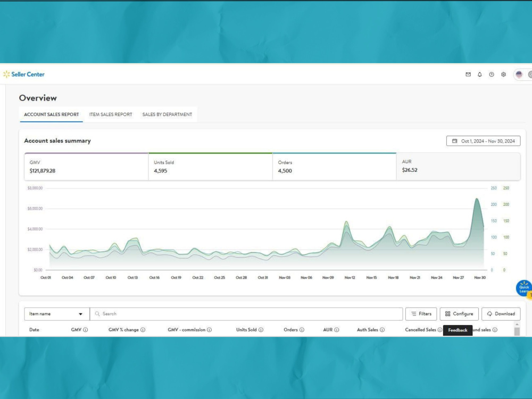This screenshot has height=399, width=532.
Task: Click info icon next to Auth Sales
Action: 383,330
